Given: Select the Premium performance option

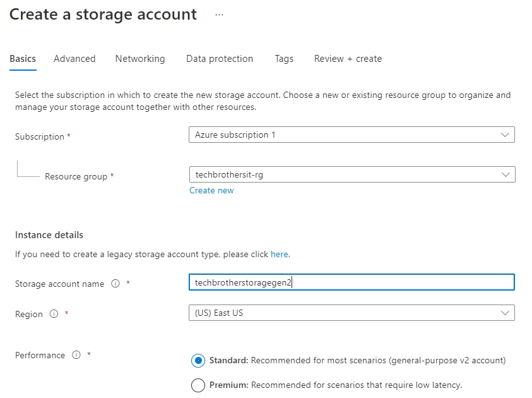Looking at the screenshot, I should coord(198,385).
